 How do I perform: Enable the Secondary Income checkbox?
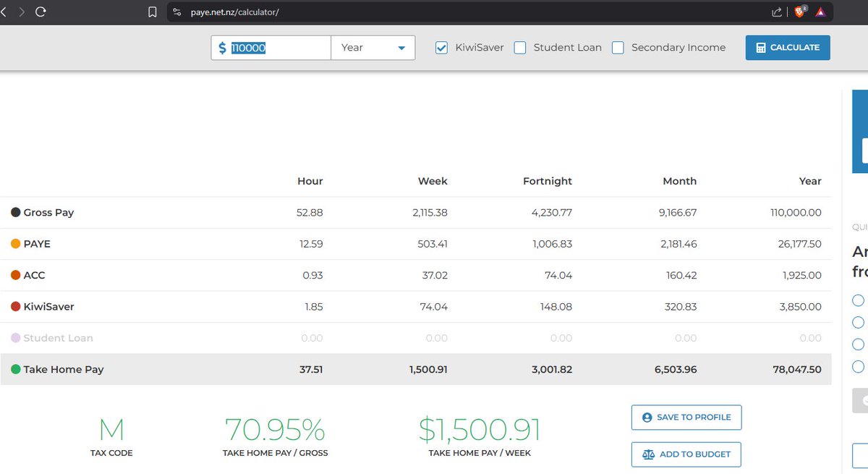(x=618, y=48)
